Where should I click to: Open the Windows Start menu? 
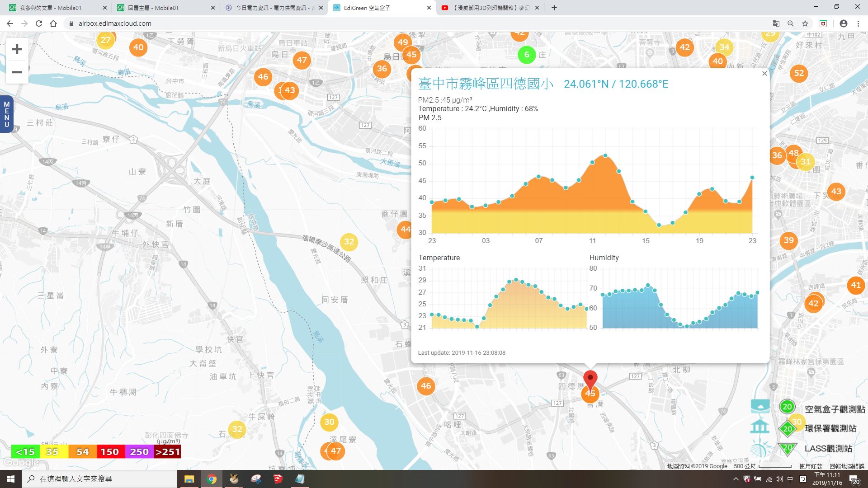11,479
